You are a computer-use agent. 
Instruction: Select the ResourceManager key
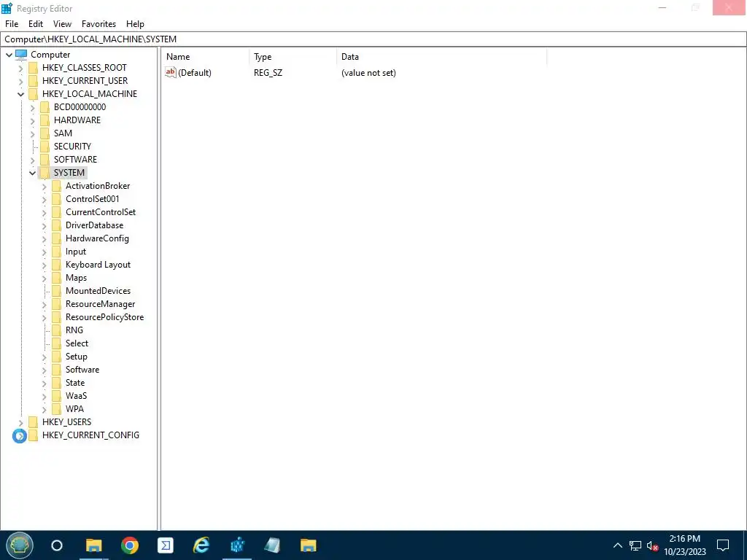coord(101,304)
